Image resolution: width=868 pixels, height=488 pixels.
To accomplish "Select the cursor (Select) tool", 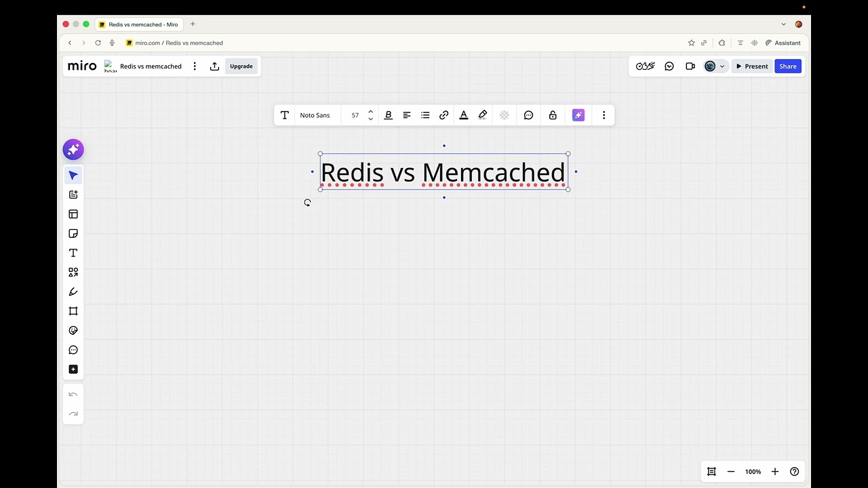I will click(73, 176).
